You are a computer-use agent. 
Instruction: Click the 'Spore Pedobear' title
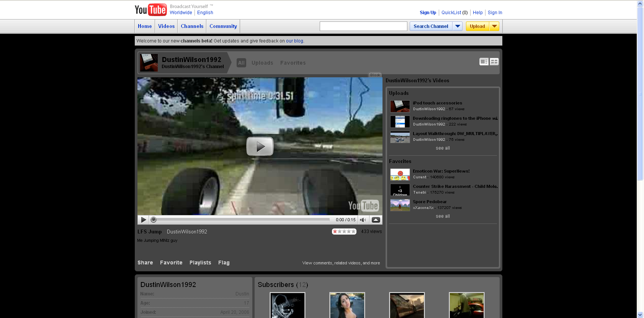click(x=430, y=202)
